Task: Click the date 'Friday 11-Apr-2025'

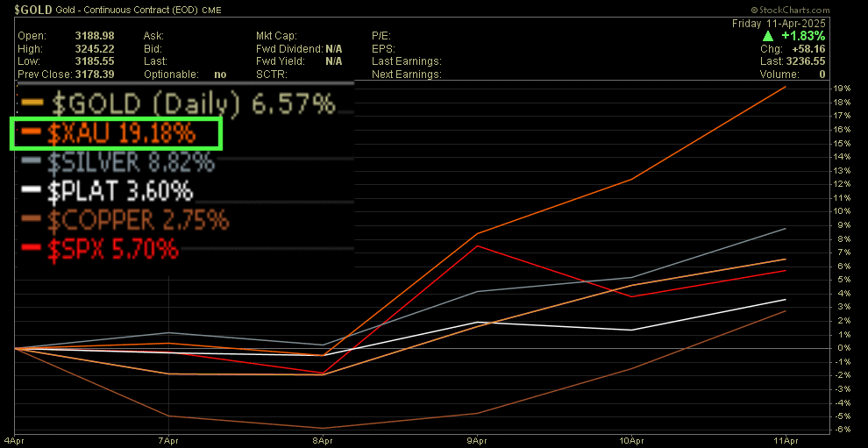Action: pyautogui.click(x=779, y=24)
